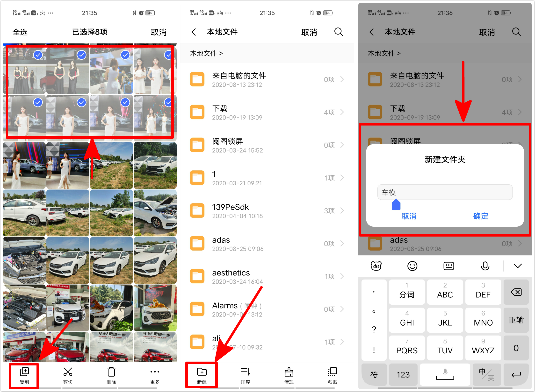
Task: Tap the 符 symbols key
Action: [374, 374]
